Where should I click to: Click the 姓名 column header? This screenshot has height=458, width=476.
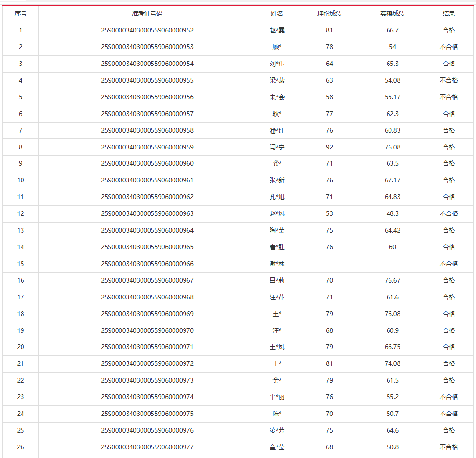tap(277, 14)
